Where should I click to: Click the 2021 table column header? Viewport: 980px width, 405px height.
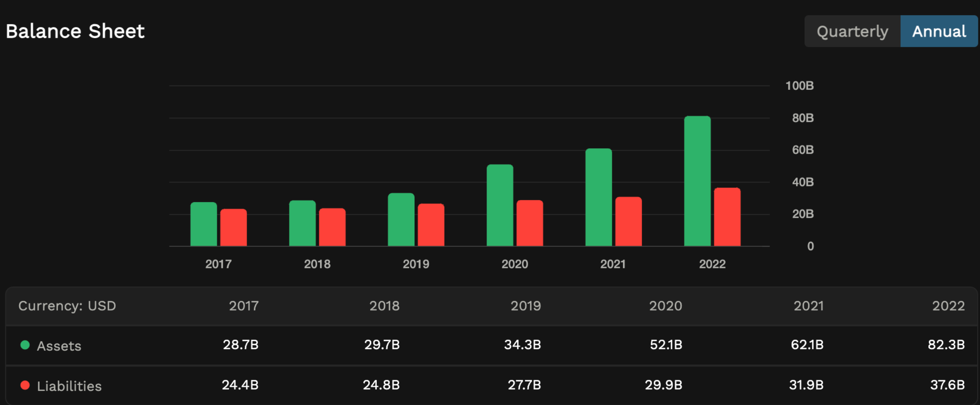coord(808,306)
